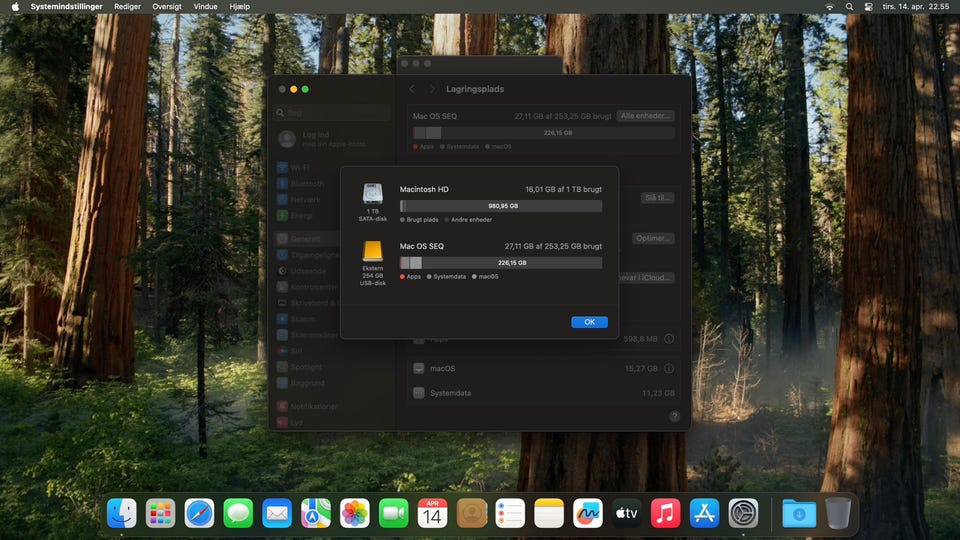
Task: Click the Wi-Fi status icon in menu bar
Action: 829,6
